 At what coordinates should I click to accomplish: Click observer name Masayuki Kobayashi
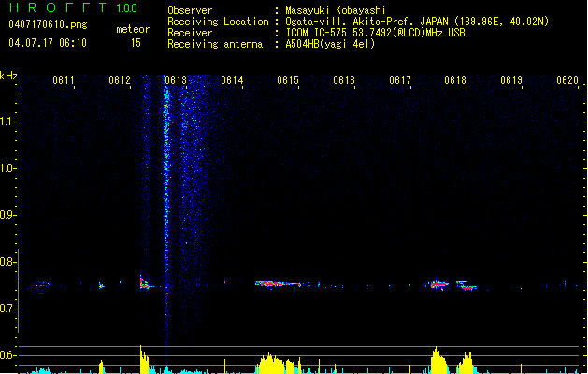(x=336, y=10)
